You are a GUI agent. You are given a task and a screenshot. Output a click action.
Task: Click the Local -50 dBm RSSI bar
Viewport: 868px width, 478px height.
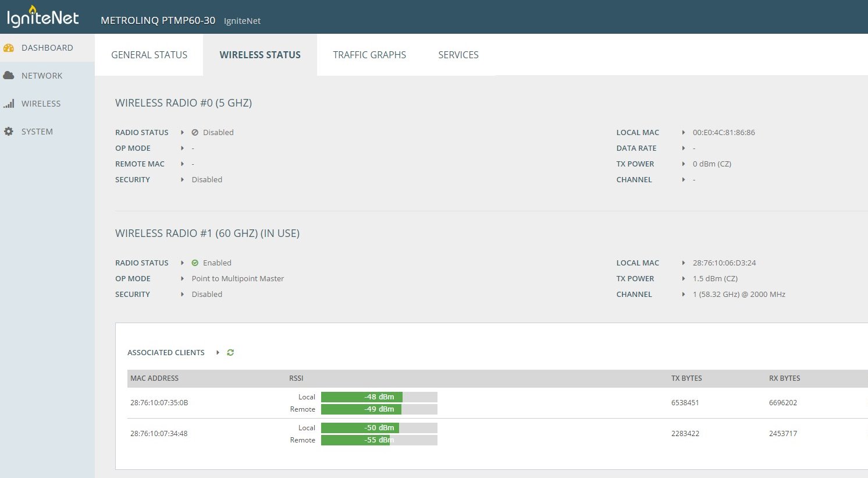tap(379, 428)
